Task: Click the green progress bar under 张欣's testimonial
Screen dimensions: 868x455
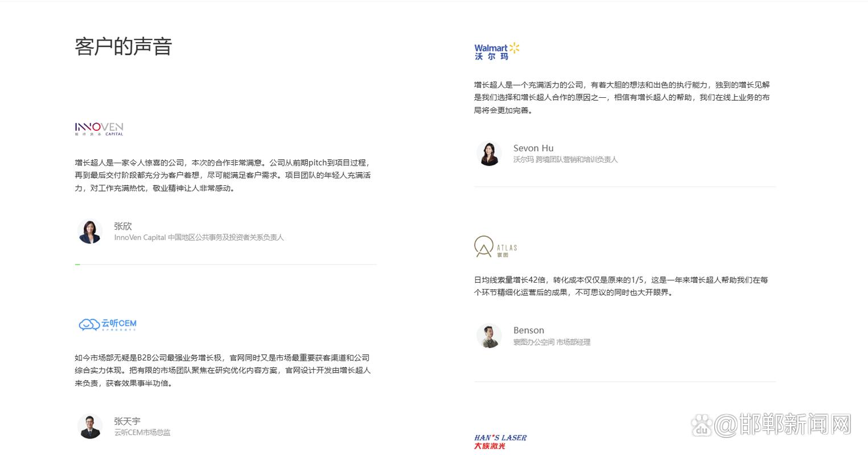Action: click(x=77, y=264)
